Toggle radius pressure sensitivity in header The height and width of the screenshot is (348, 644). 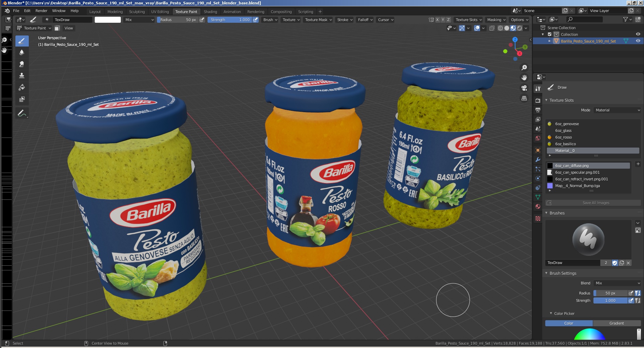coord(202,20)
